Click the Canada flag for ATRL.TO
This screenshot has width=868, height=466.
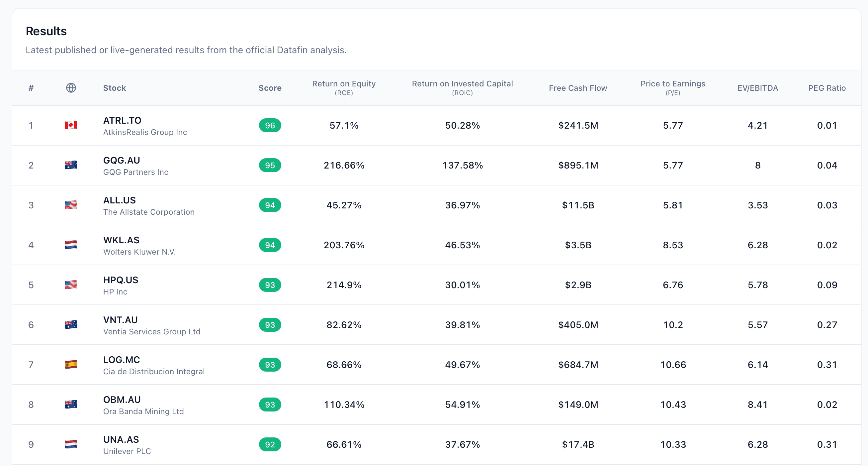(71, 125)
